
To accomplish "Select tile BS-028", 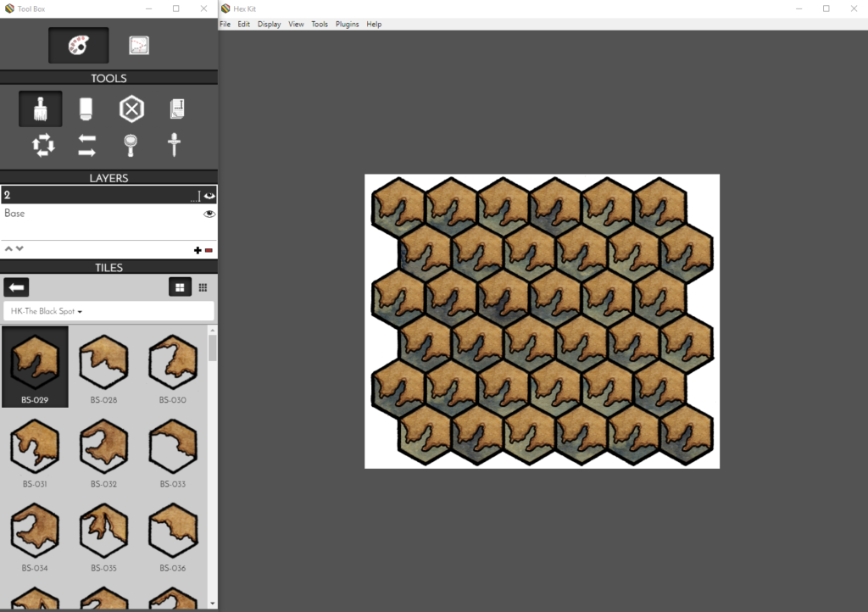I will click(103, 367).
